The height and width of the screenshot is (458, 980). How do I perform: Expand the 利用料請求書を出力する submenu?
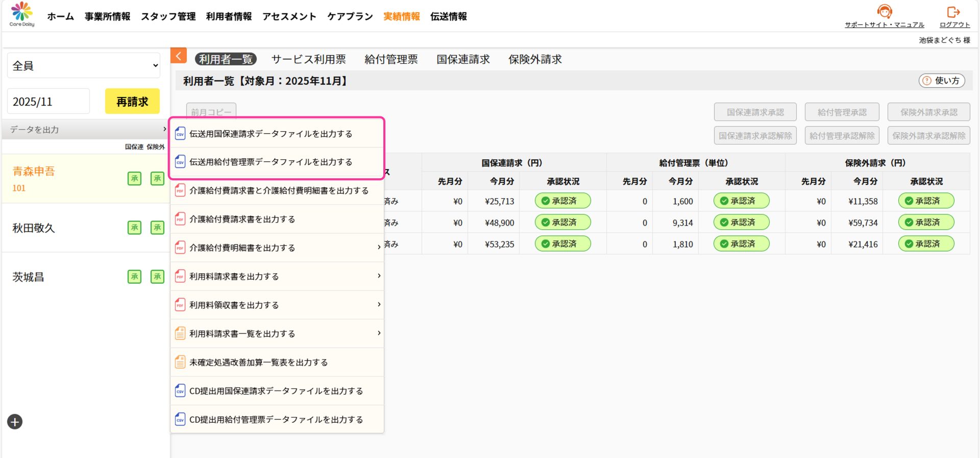(379, 276)
